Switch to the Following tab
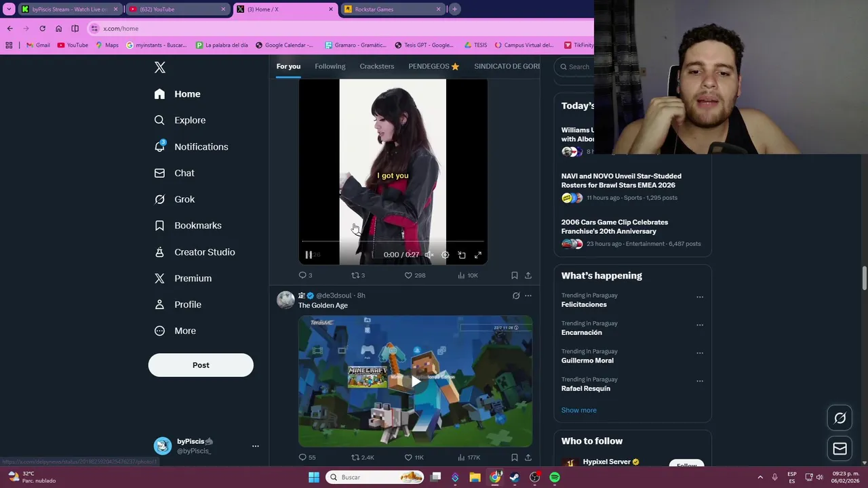This screenshot has width=868, height=488. [x=330, y=66]
